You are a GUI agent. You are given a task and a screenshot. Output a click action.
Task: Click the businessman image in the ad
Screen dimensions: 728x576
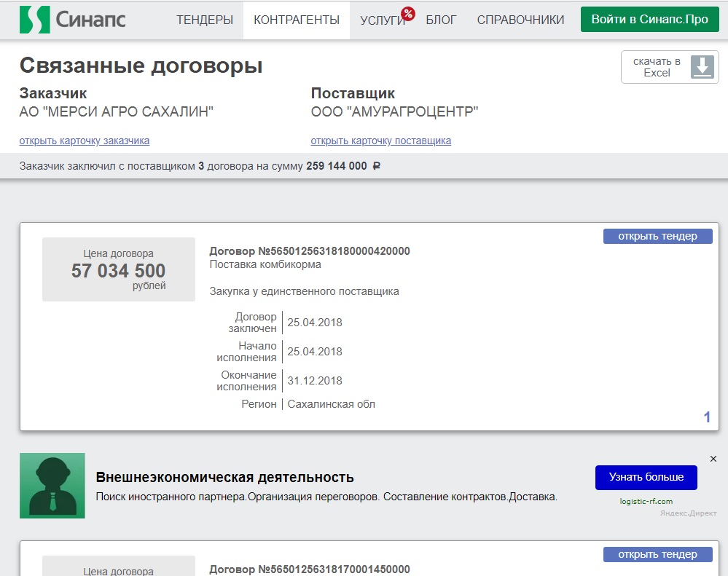click(52, 486)
